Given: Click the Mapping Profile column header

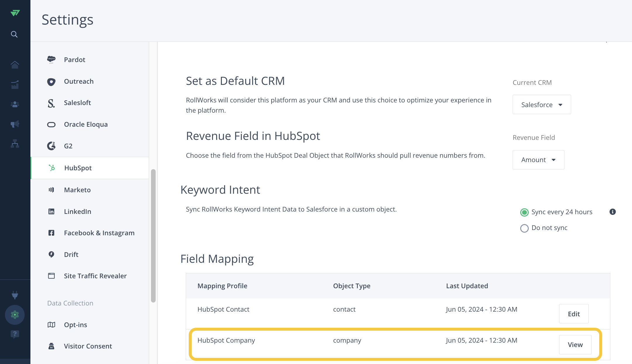Looking at the screenshot, I should [x=222, y=286].
